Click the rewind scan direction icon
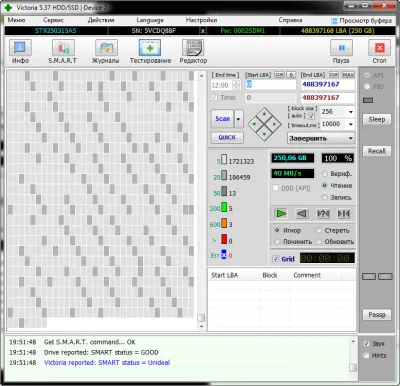Viewport: 400px width, 386px height. coord(302,213)
